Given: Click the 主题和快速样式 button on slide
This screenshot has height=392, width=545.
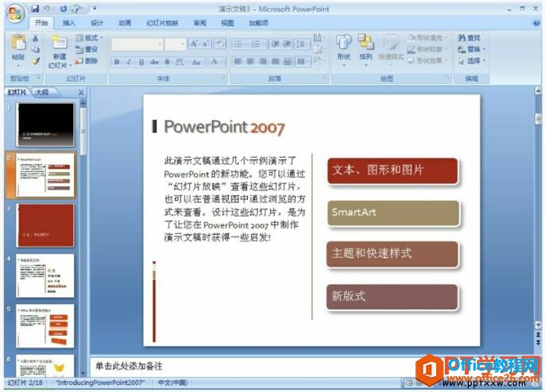Looking at the screenshot, I should coord(392,254).
